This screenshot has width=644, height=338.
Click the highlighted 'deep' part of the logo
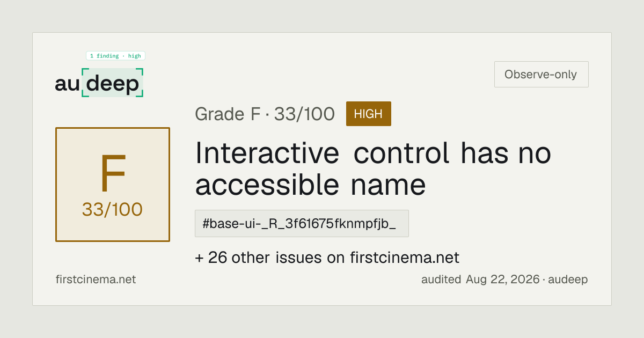click(113, 84)
